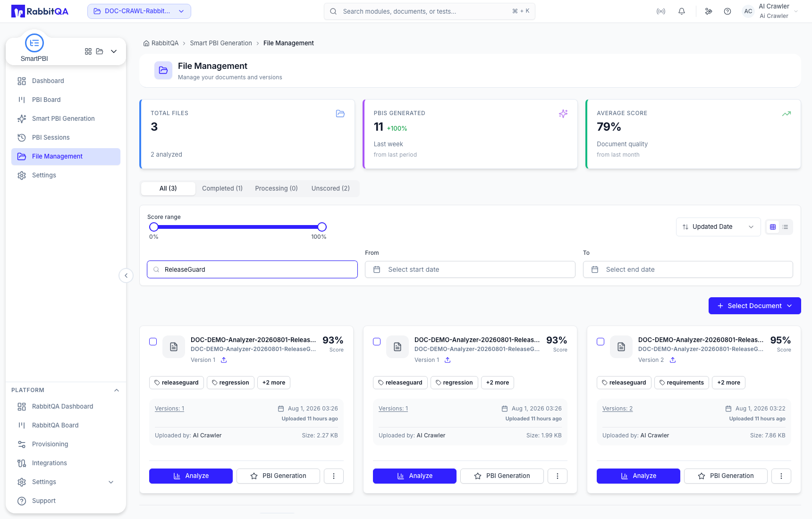Viewport: 812px width, 519px height.
Task: Switch to the Unscored (2) tab
Action: [330, 188]
